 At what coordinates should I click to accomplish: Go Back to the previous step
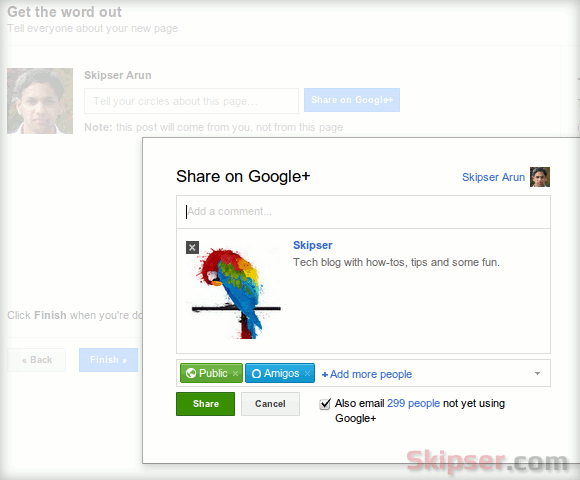coord(37,360)
